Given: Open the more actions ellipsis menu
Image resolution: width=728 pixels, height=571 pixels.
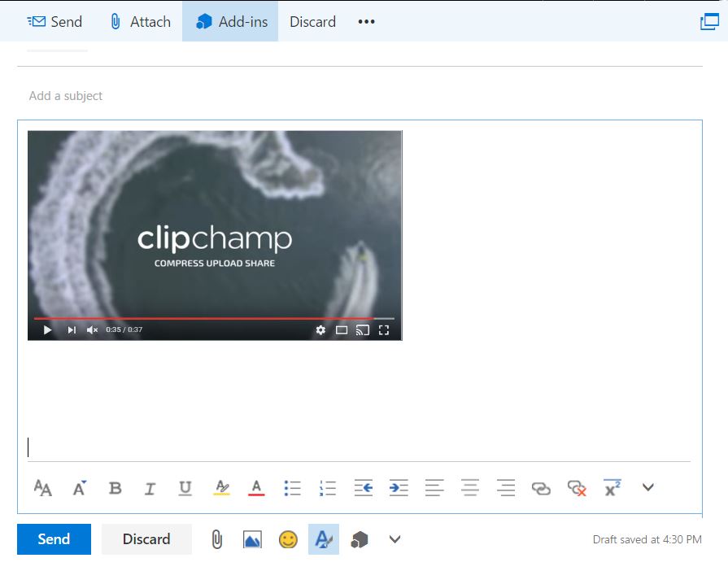Looking at the screenshot, I should pos(366,21).
